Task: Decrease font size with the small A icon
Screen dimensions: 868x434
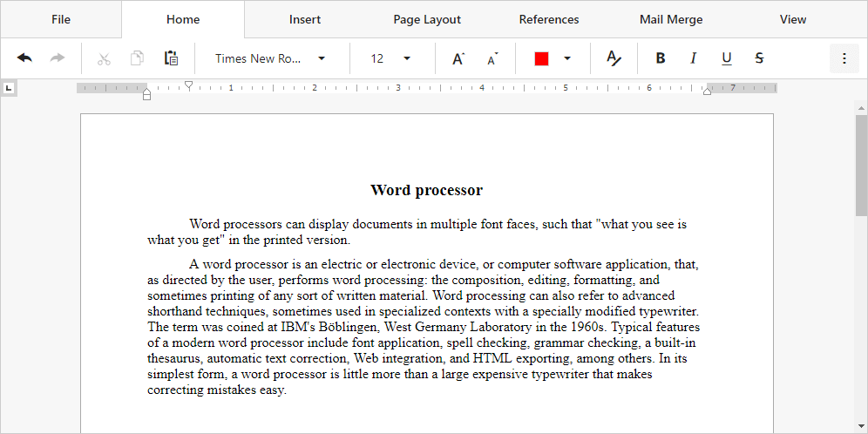Action: 492,58
